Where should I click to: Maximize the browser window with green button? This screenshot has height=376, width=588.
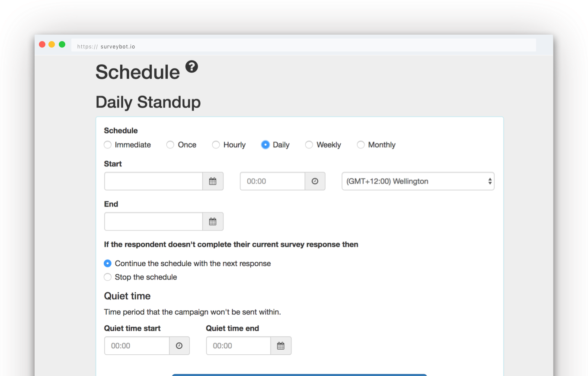tap(62, 44)
